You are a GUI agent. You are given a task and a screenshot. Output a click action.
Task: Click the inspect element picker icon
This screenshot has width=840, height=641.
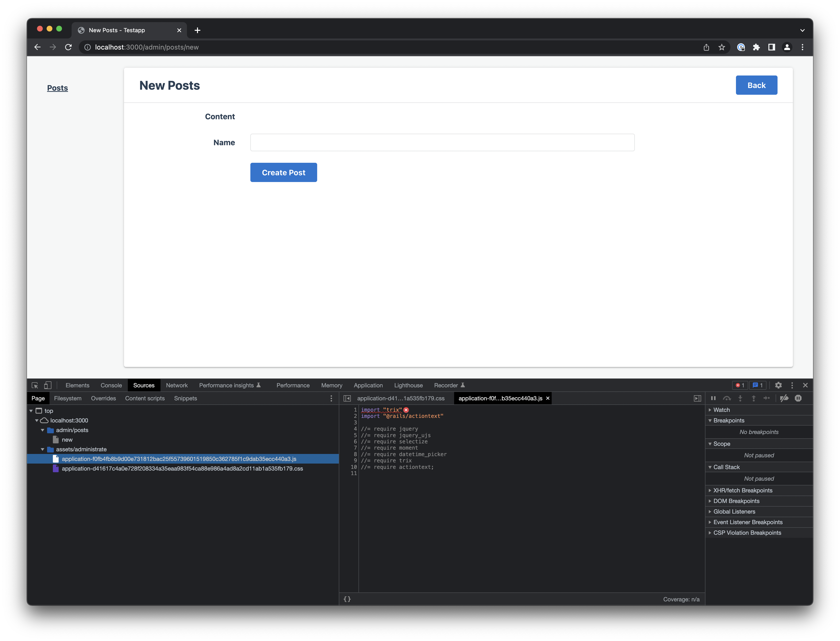(x=35, y=385)
